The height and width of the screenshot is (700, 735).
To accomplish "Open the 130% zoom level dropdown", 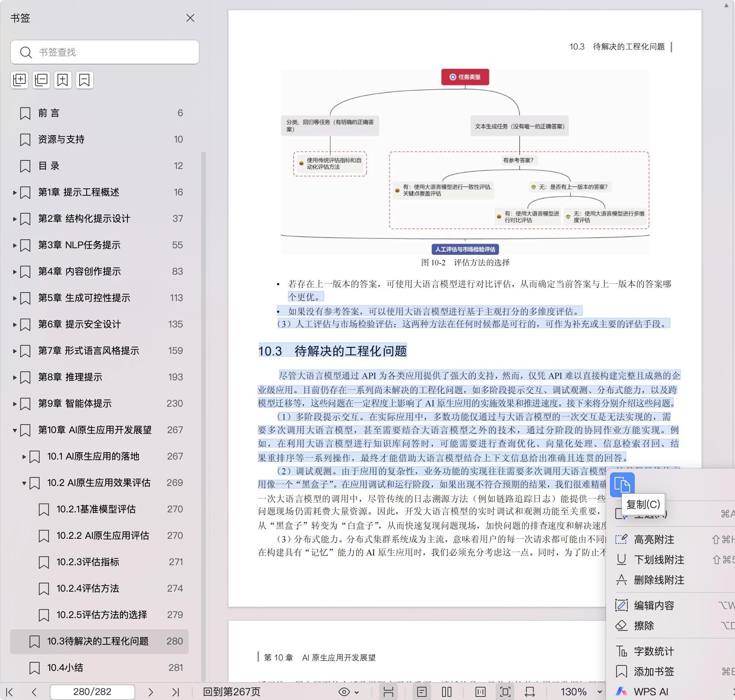I will (x=599, y=692).
